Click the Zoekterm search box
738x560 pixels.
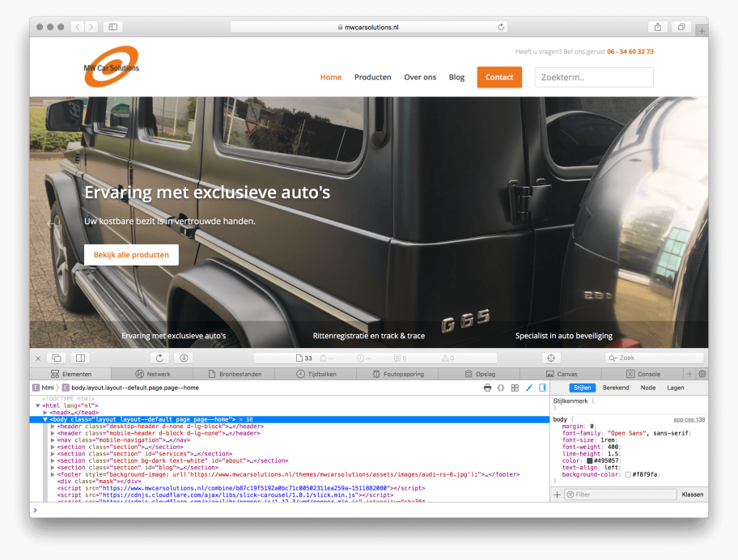click(594, 77)
